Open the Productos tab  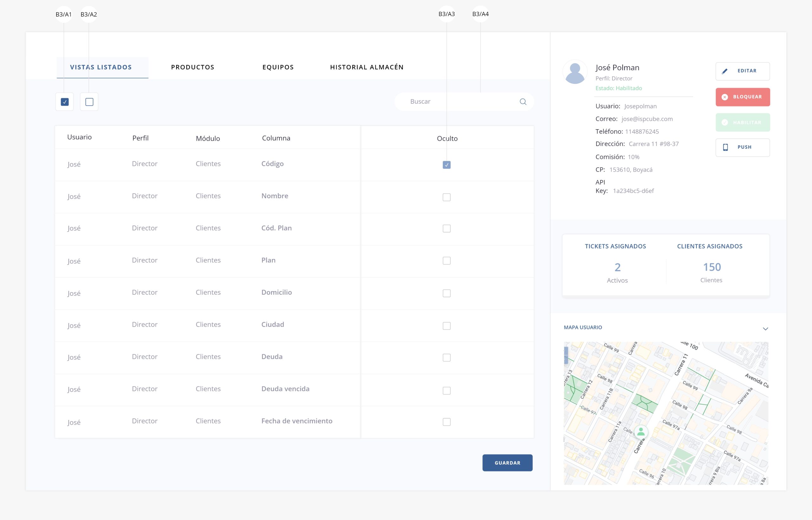point(192,67)
